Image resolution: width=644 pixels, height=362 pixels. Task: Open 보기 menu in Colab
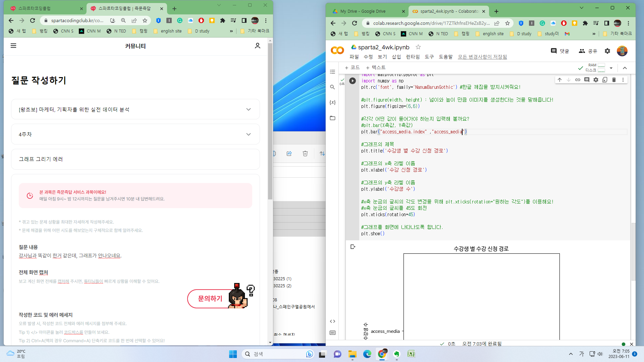click(x=382, y=57)
